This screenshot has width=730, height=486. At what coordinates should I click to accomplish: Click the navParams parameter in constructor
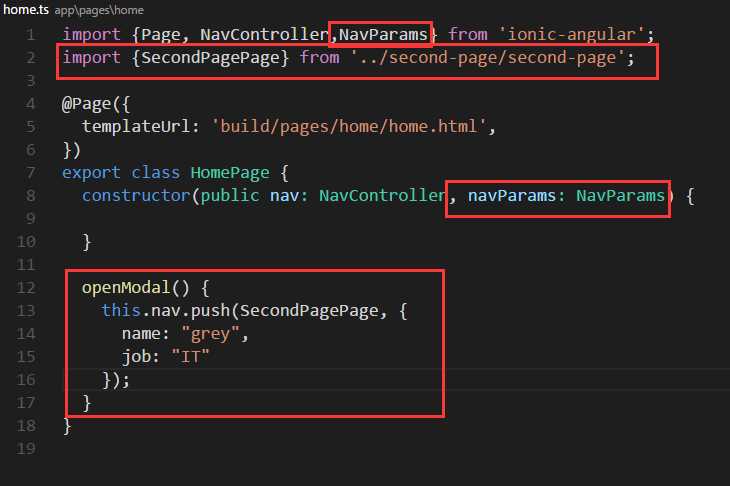coord(512,196)
